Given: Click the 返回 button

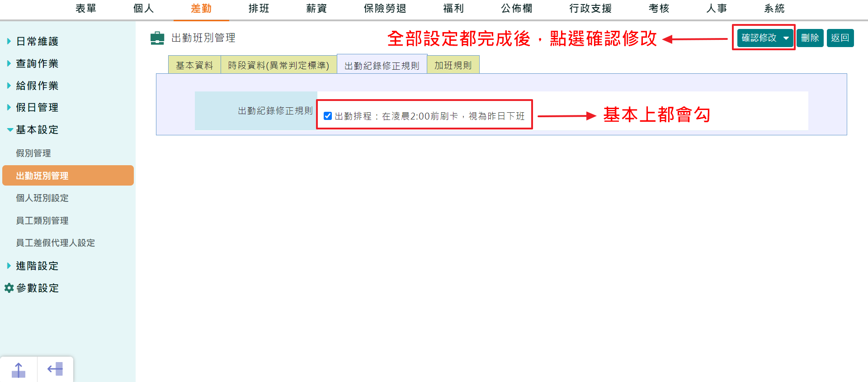Looking at the screenshot, I should (x=840, y=38).
